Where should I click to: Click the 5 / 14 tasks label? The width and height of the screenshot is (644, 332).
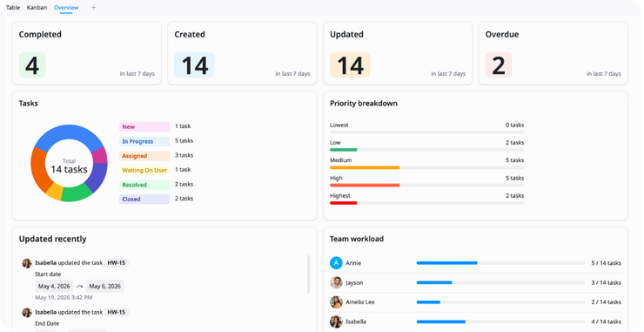(607, 263)
